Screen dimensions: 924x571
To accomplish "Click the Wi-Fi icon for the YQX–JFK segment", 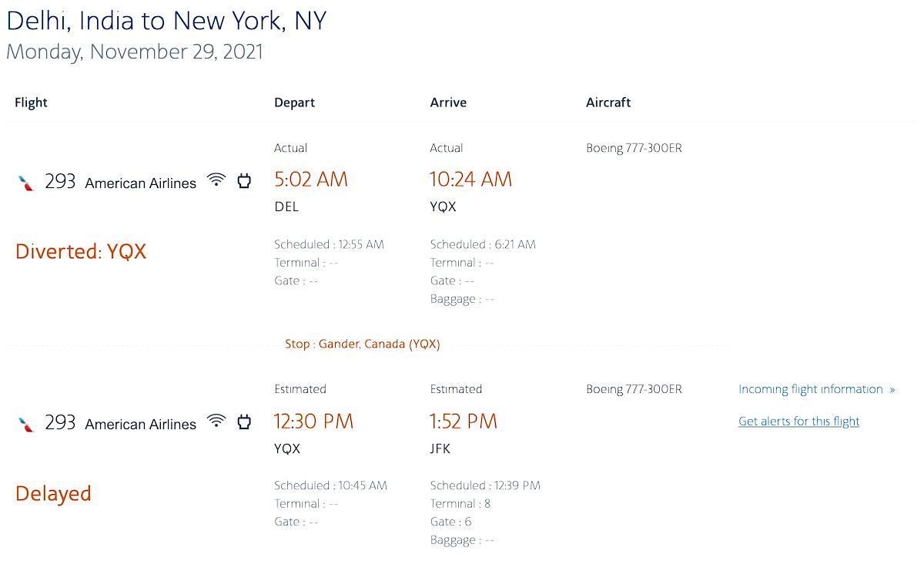I will (217, 422).
